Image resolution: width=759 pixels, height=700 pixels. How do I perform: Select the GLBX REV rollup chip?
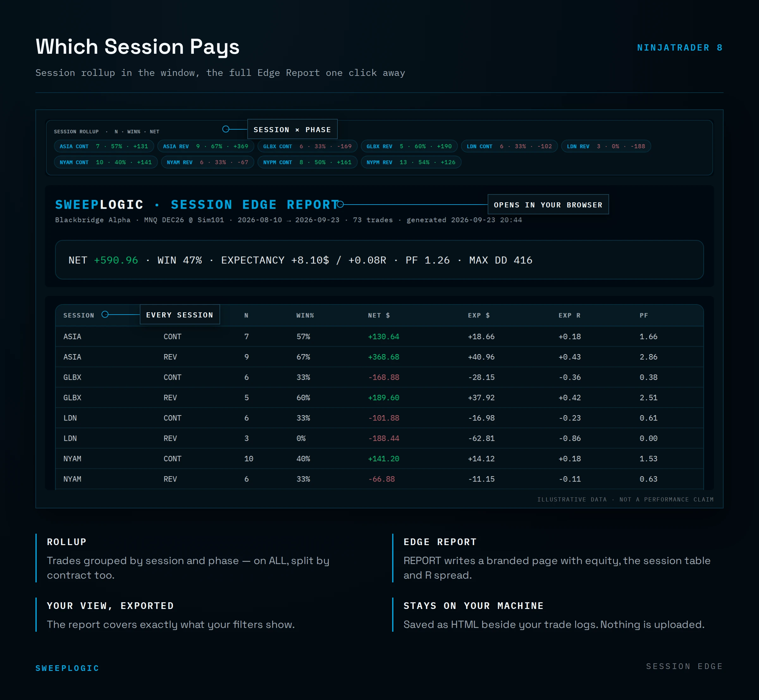tap(409, 146)
